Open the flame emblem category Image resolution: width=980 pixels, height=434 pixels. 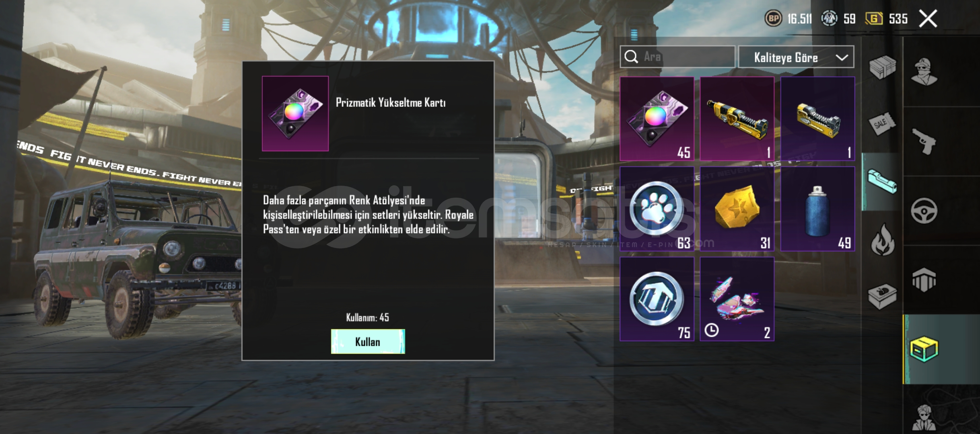(882, 240)
